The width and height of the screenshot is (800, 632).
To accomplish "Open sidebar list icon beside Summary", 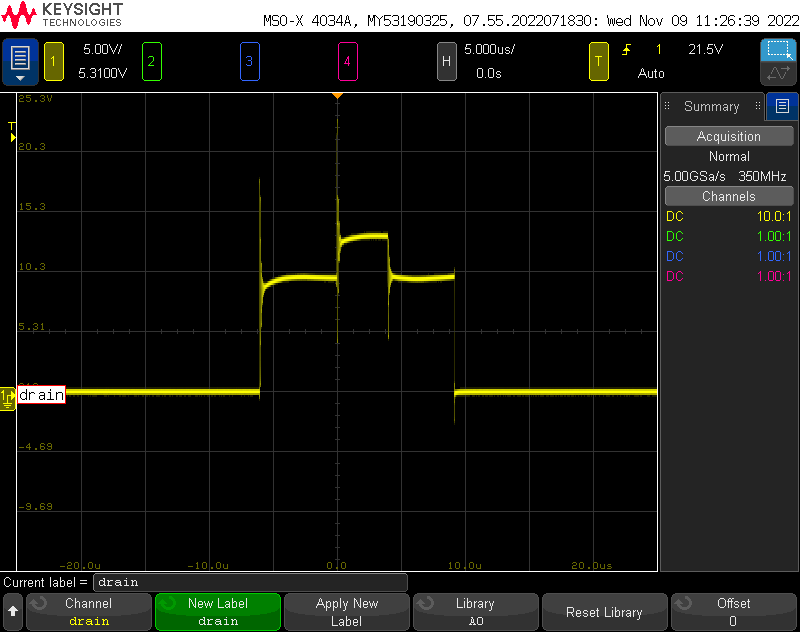I will tap(782, 106).
